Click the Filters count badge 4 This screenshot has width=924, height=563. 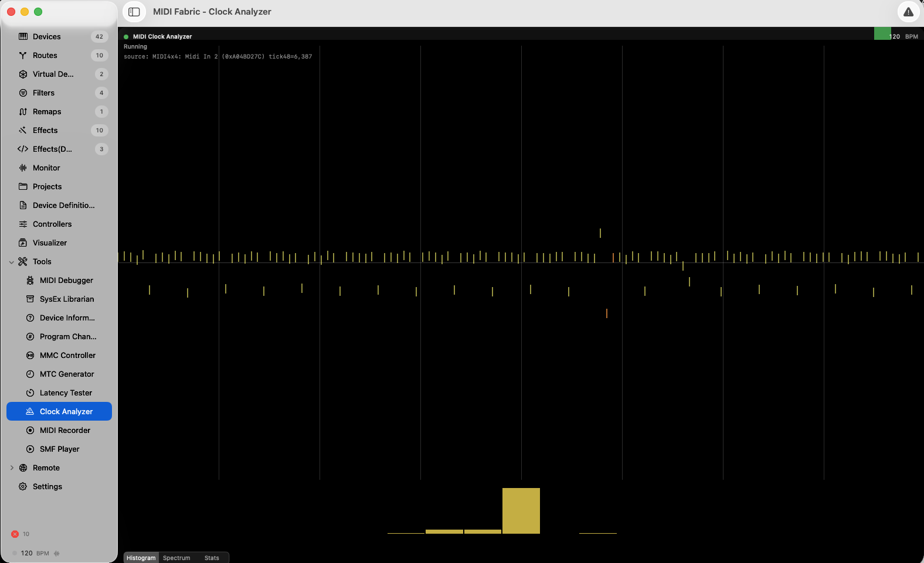click(x=101, y=93)
